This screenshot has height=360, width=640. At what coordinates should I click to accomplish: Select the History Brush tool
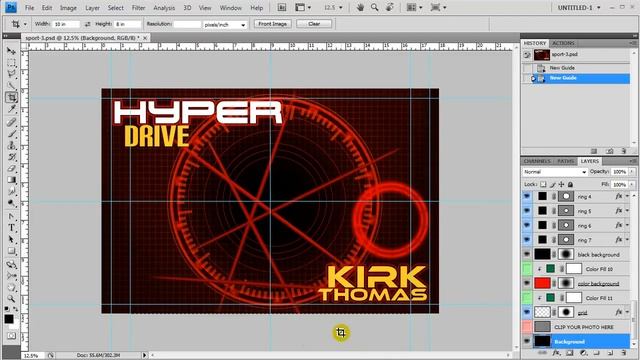11,157
